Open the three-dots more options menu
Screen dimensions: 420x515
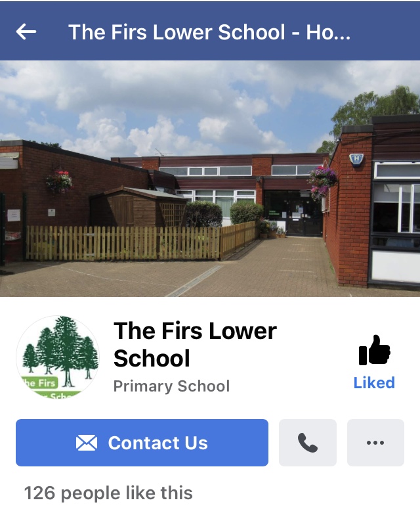tap(375, 443)
